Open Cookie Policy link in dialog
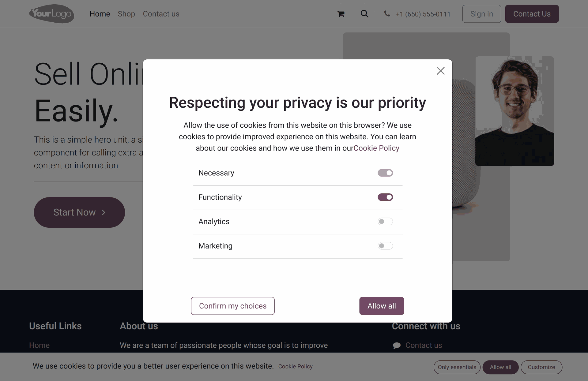 click(376, 148)
